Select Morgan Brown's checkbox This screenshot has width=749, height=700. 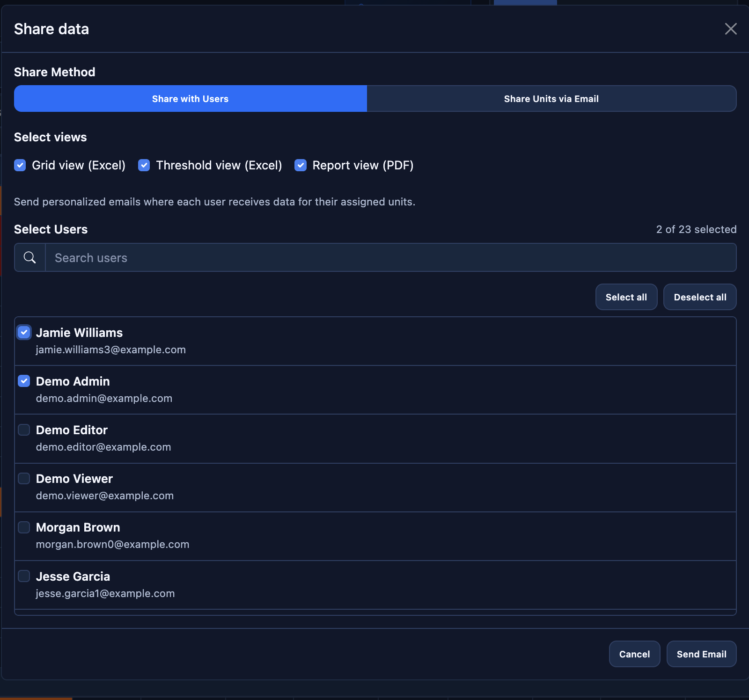click(x=24, y=527)
